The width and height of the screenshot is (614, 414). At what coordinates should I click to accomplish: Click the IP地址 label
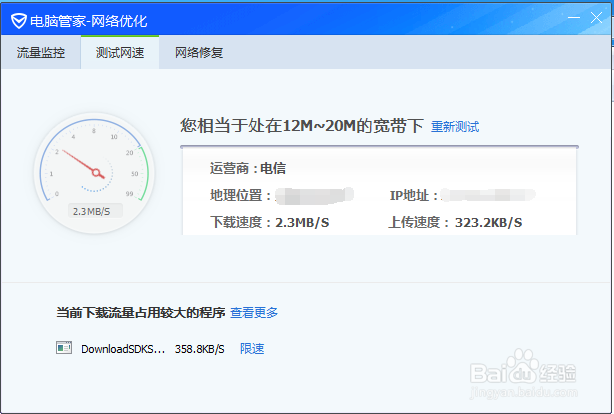point(414,195)
